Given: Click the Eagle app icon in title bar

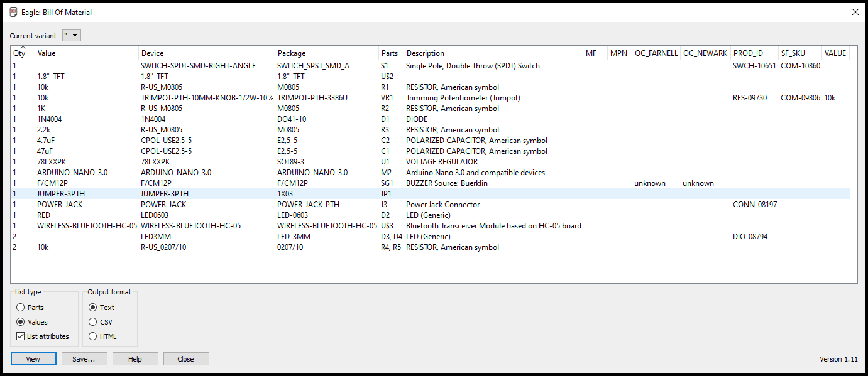Looking at the screenshot, I should click(x=13, y=12).
